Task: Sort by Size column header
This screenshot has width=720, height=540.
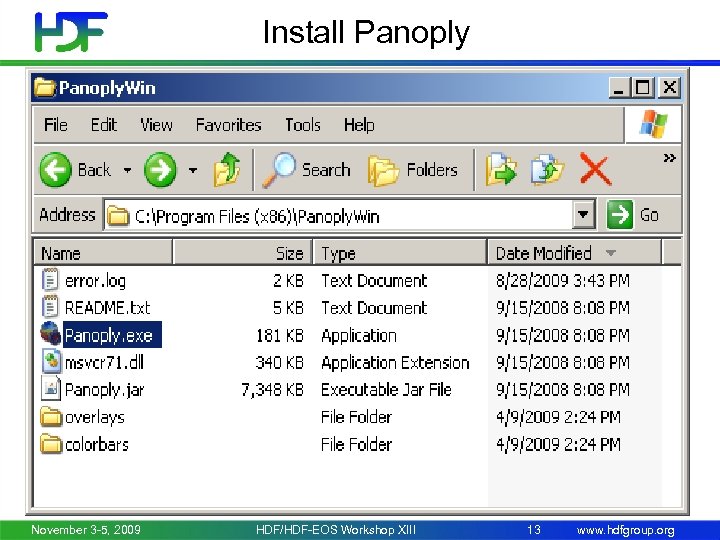Action: 242,253
